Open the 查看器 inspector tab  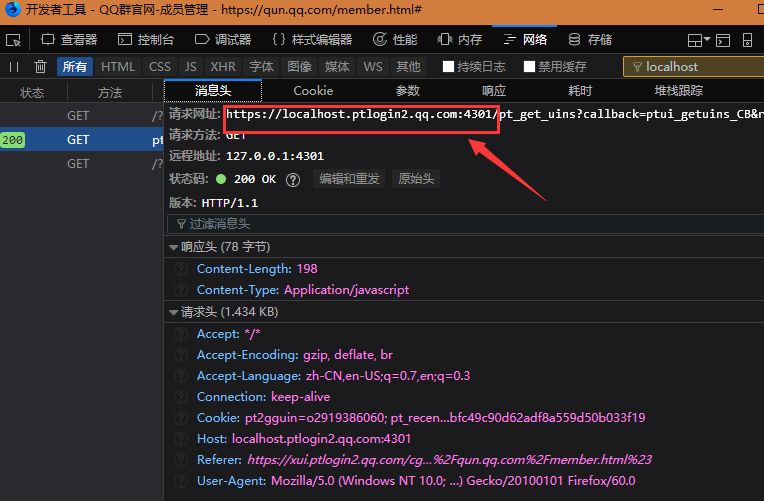(69, 39)
